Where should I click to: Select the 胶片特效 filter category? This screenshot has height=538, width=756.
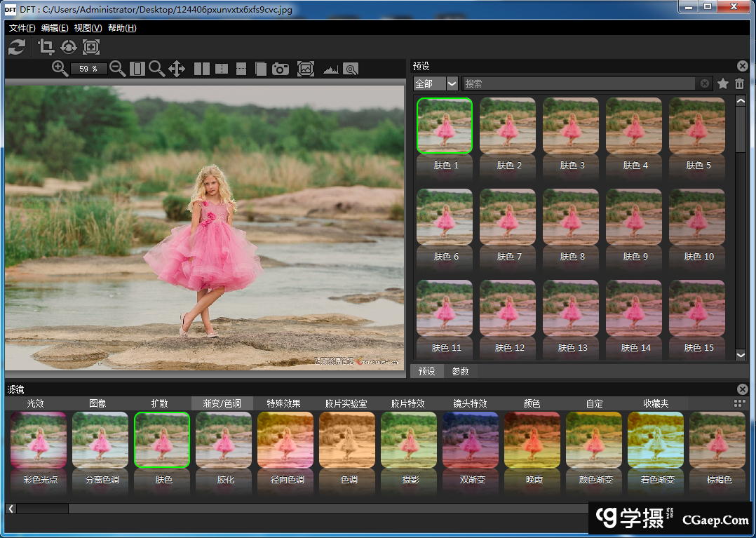pyautogui.click(x=407, y=403)
